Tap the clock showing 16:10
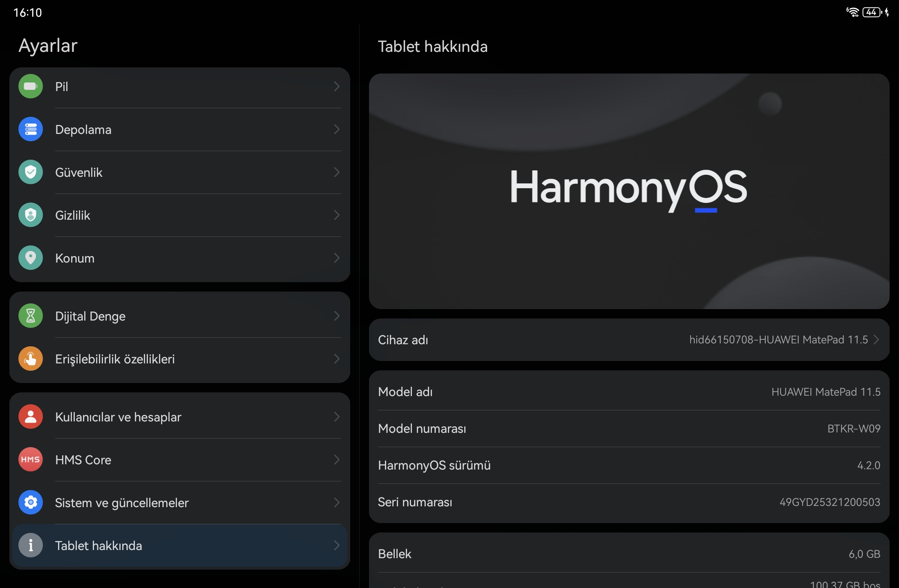899x588 pixels. click(x=28, y=13)
